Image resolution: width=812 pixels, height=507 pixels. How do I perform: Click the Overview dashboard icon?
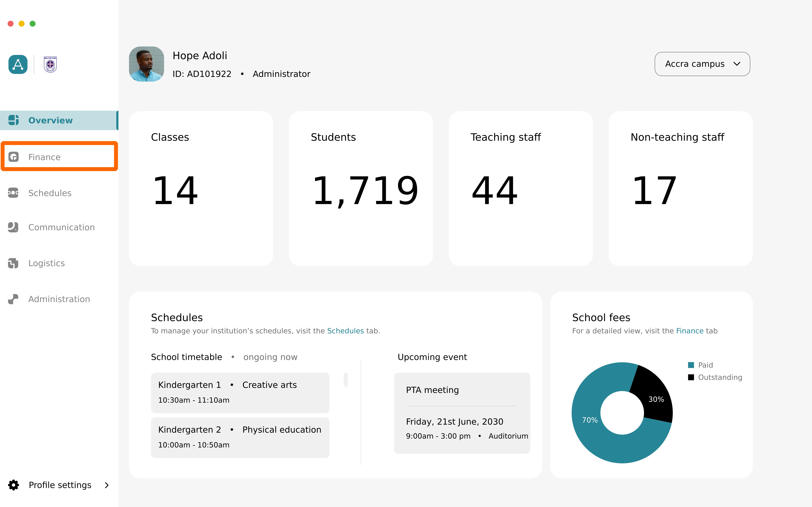[13, 120]
